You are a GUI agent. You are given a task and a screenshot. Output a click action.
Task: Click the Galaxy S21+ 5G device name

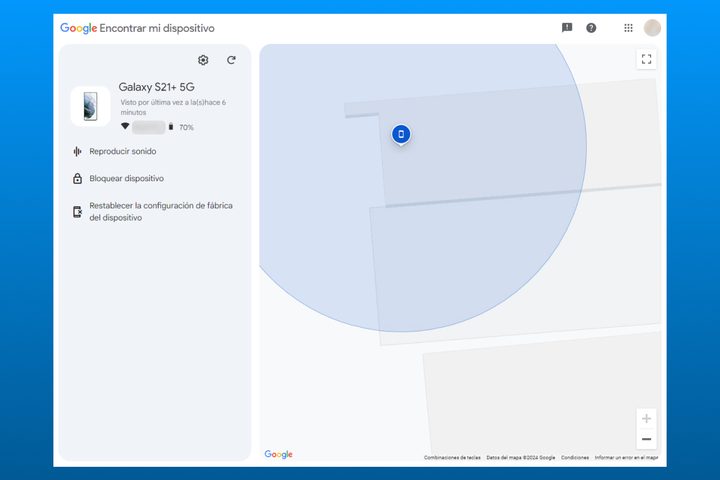point(157,87)
